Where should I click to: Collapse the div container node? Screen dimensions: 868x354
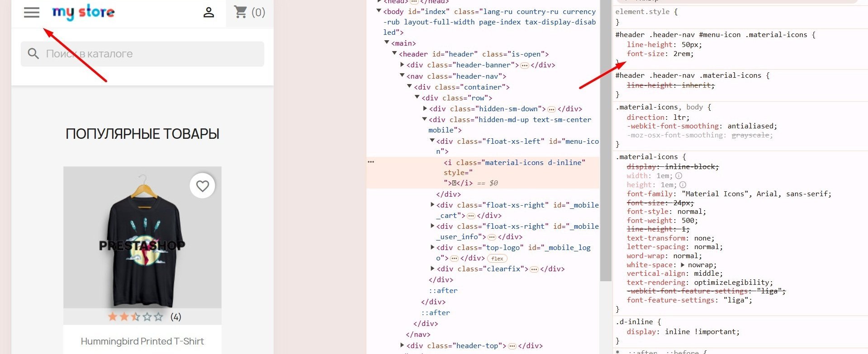(409, 86)
